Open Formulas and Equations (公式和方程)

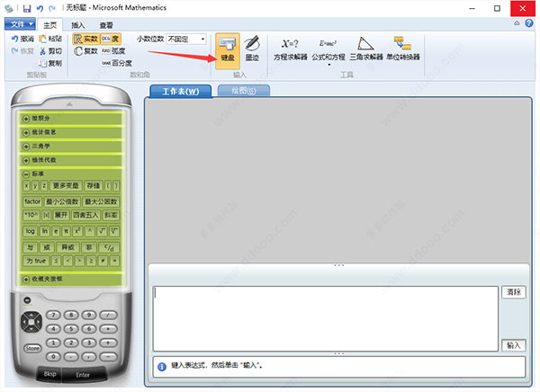[x=328, y=51]
